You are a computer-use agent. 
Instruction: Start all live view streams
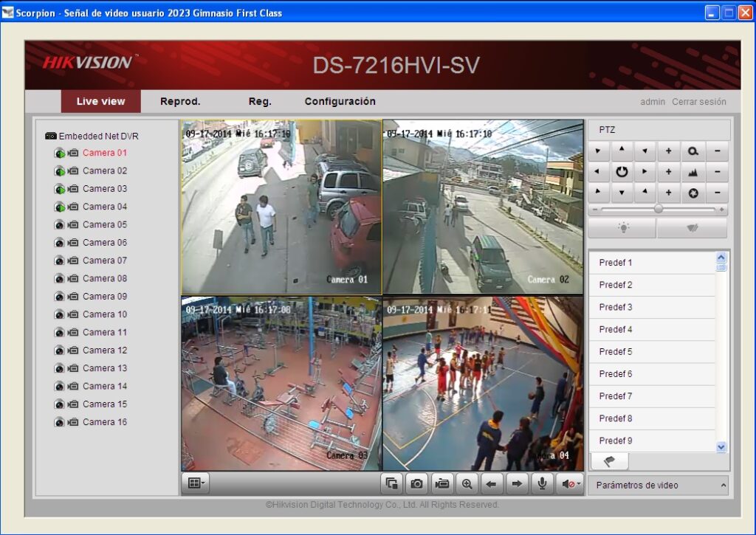coord(392,483)
